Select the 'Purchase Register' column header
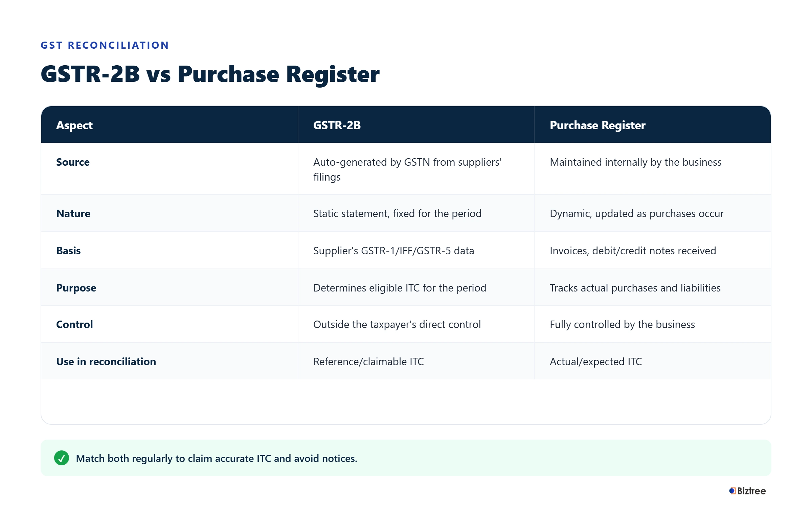This screenshot has height=514, width=812. click(x=652, y=125)
